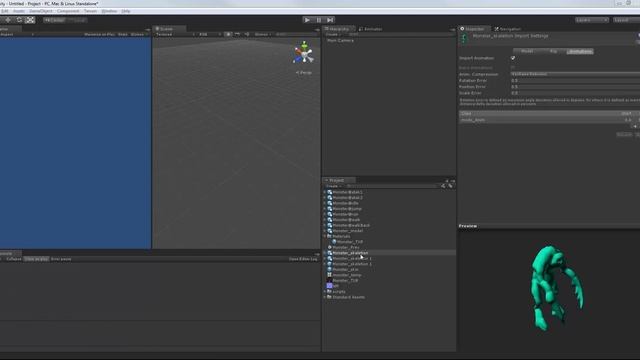Image resolution: width=640 pixels, height=360 pixels.
Task: Click the Monster_skeleton model icon in Project
Action: tap(329, 253)
